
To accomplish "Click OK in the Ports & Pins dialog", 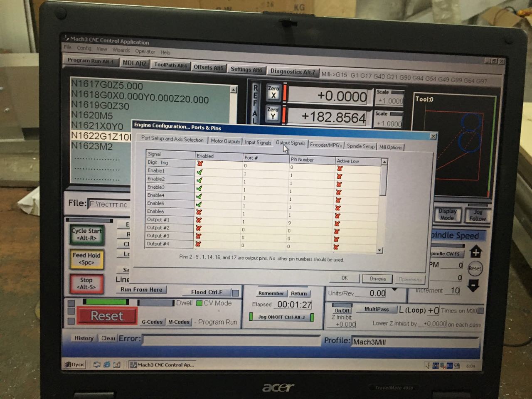I will (345, 278).
